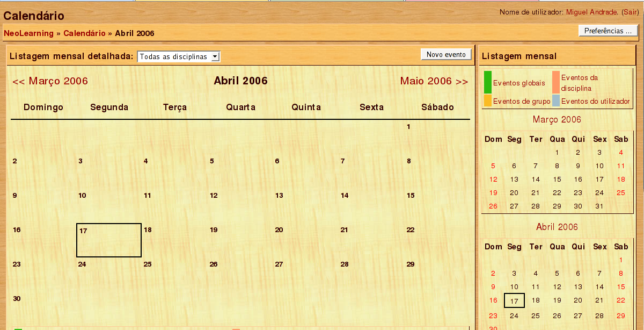Open the Calendário breadcrumb link

click(x=84, y=33)
